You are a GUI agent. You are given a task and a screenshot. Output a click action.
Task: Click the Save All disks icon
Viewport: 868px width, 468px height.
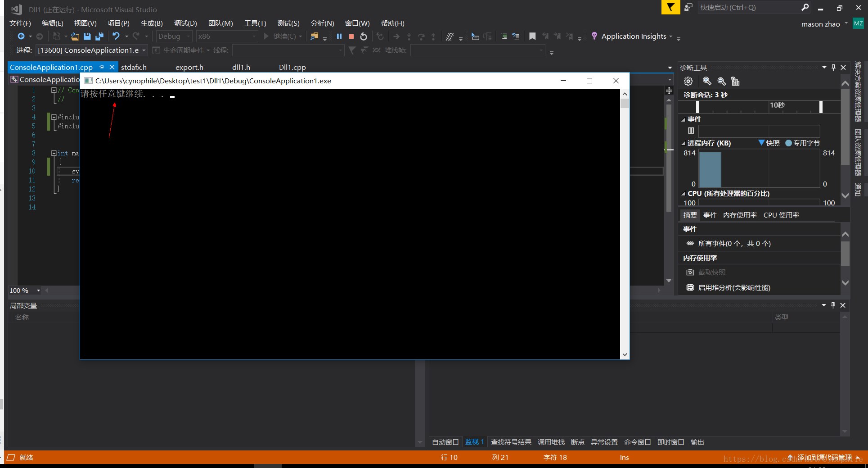(x=99, y=36)
